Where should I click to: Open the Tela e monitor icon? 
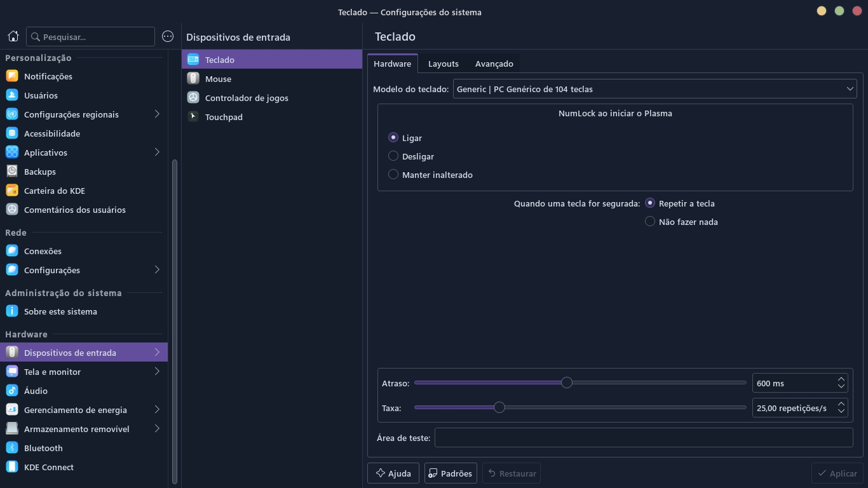12,372
